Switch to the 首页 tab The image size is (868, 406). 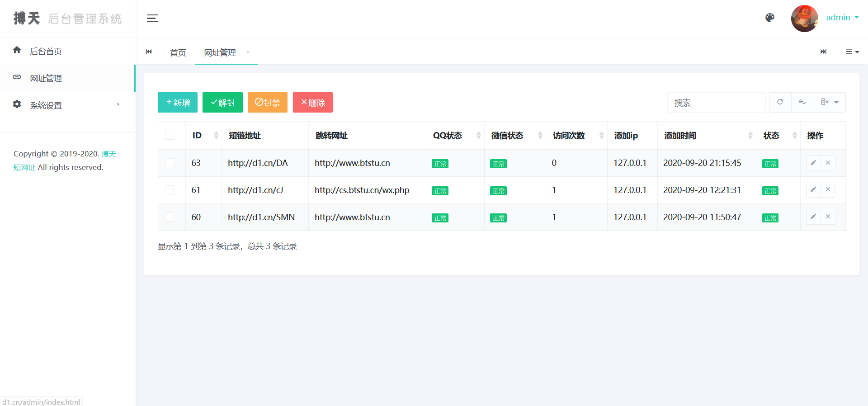[178, 53]
